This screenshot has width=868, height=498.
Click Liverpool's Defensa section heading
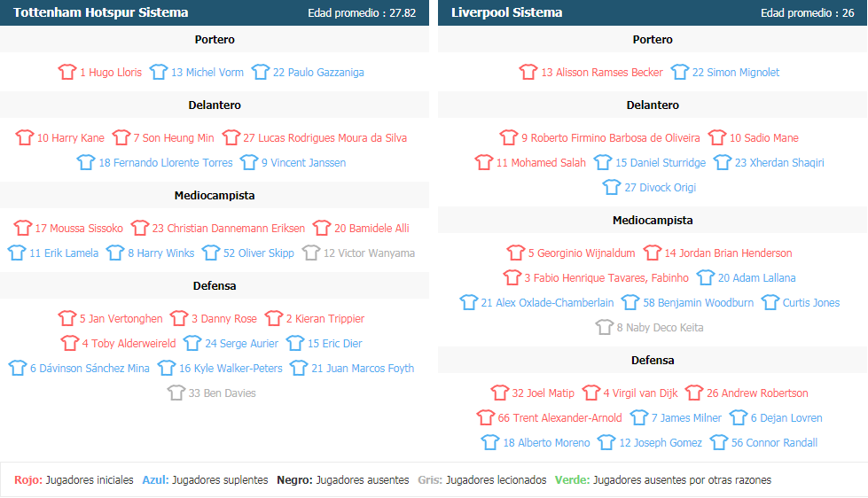click(x=653, y=361)
